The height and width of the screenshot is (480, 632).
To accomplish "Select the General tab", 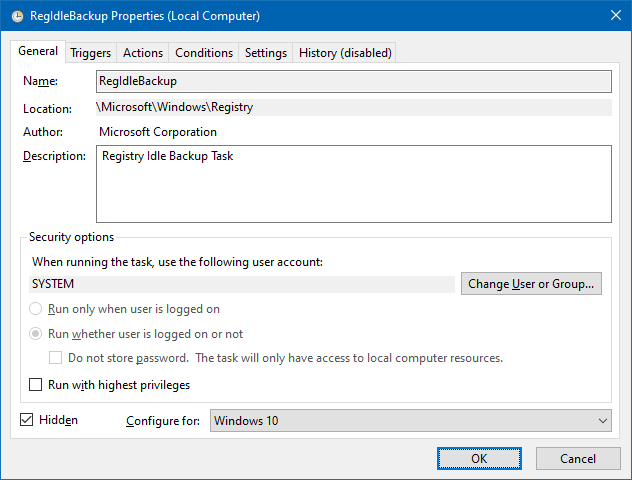I will (x=38, y=52).
